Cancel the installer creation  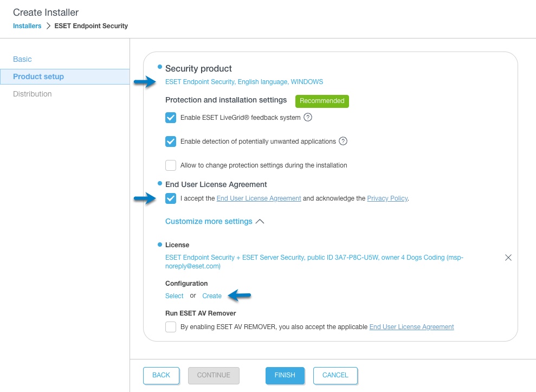pyautogui.click(x=335, y=375)
